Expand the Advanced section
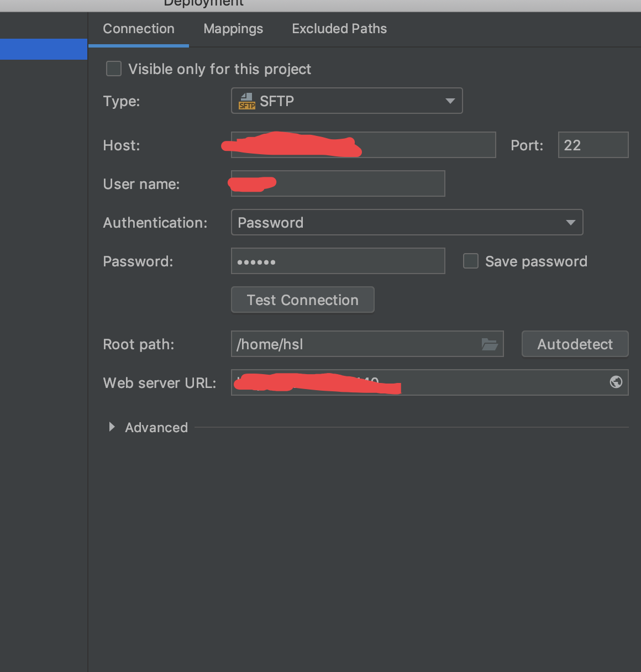Viewport: 641px width, 672px height. (x=112, y=427)
